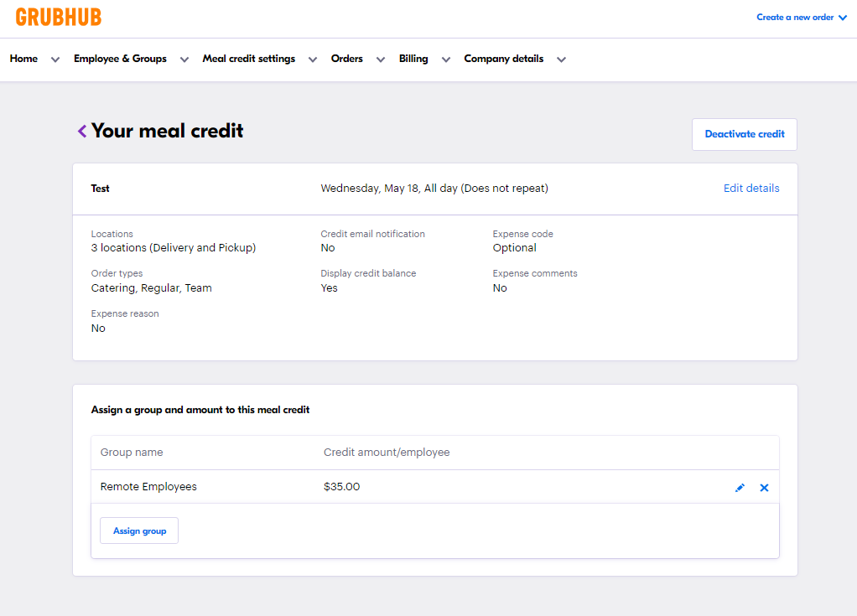Expand the chevron next to Orders
This screenshot has width=857, height=616.
click(x=381, y=60)
